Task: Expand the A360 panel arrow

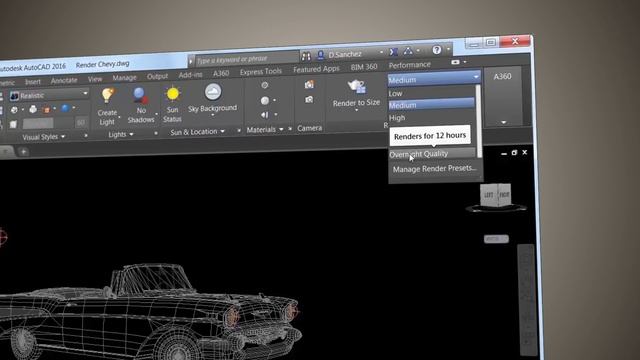Action: coord(504,122)
